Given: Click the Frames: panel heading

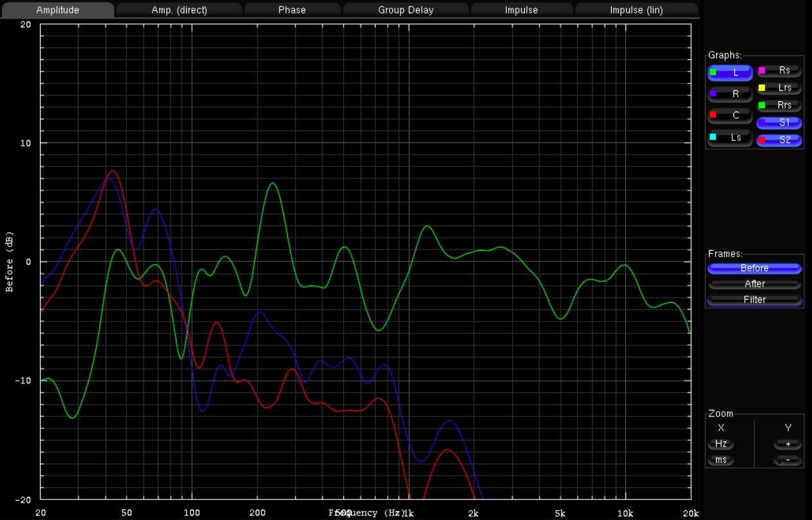Looking at the screenshot, I should 725,254.
